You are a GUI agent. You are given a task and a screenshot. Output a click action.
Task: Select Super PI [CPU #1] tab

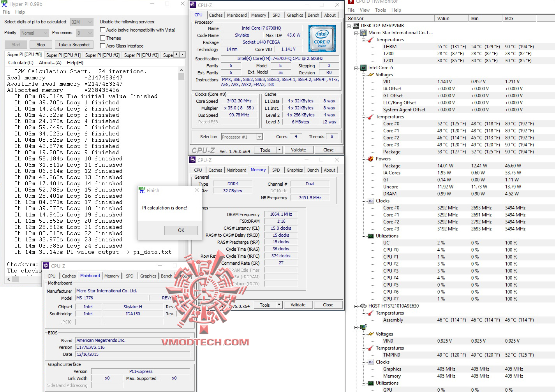pyautogui.click(x=63, y=55)
